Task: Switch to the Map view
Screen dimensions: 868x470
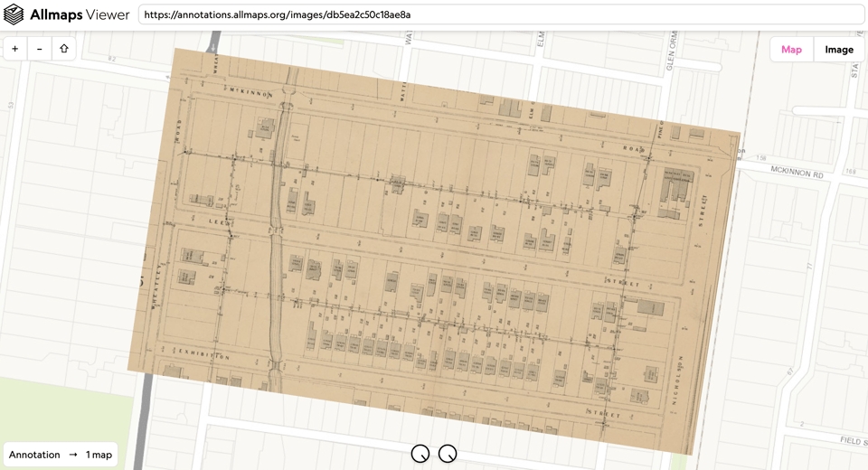Action: (791, 50)
